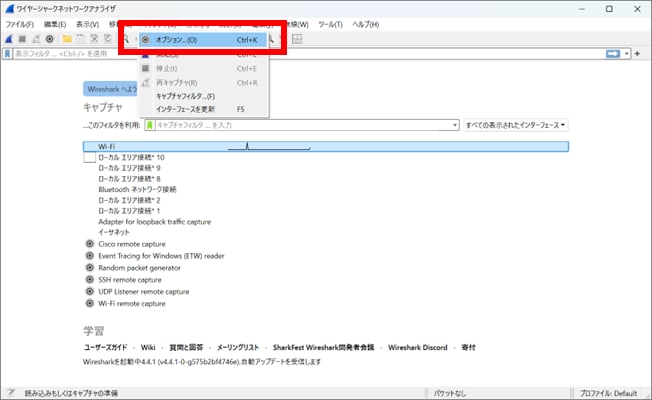The height and width of the screenshot is (400, 652).
Task: Open the Wiki link
Action: (x=148, y=347)
